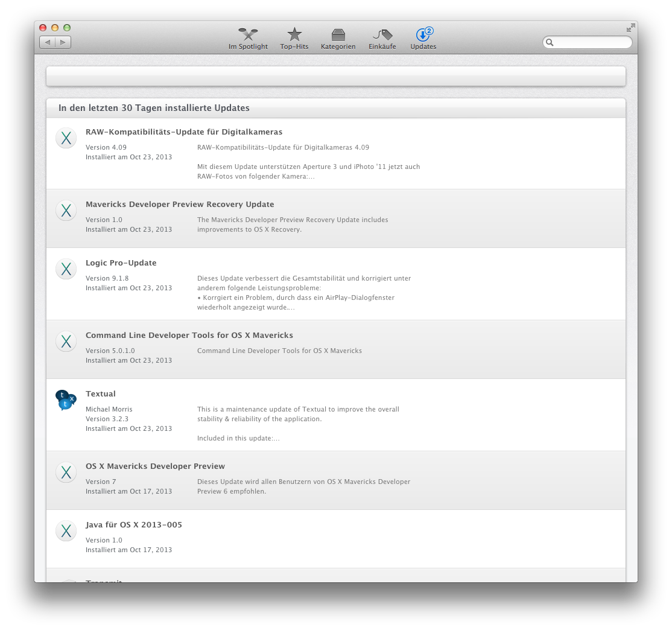The height and width of the screenshot is (630, 672).
Task: Focus the search field
Action: [587, 42]
